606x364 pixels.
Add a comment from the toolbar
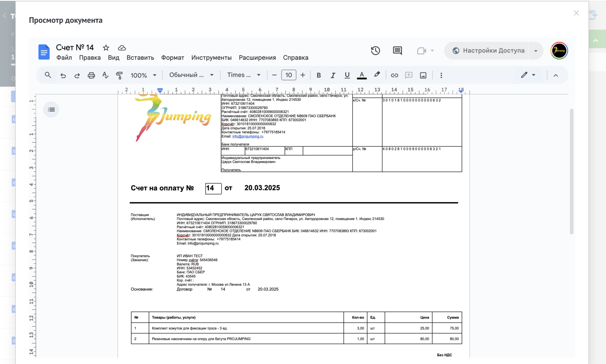click(x=409, y=75)
